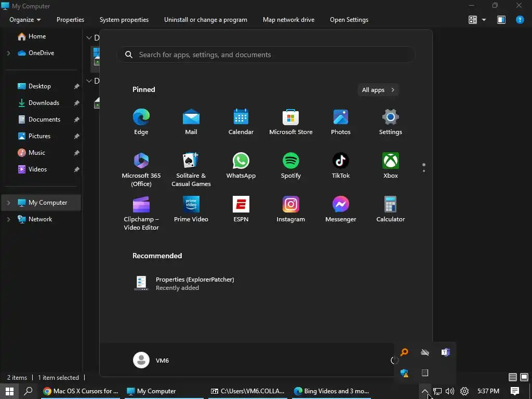
Task: Click the Start button on taskbar
Action: (9, 391)
